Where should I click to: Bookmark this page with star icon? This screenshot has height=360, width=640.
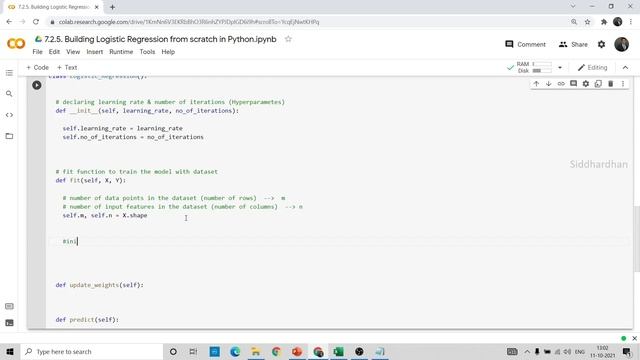click(x=587, y=22)
